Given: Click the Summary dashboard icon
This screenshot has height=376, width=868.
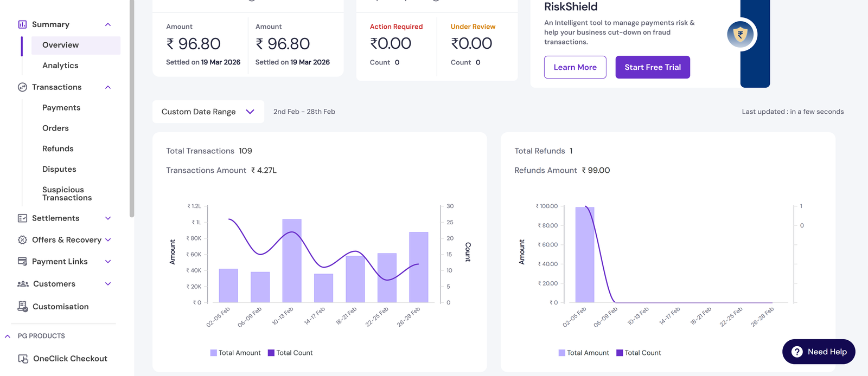Looking at the screenshot, I should click(x=22, y=24).
